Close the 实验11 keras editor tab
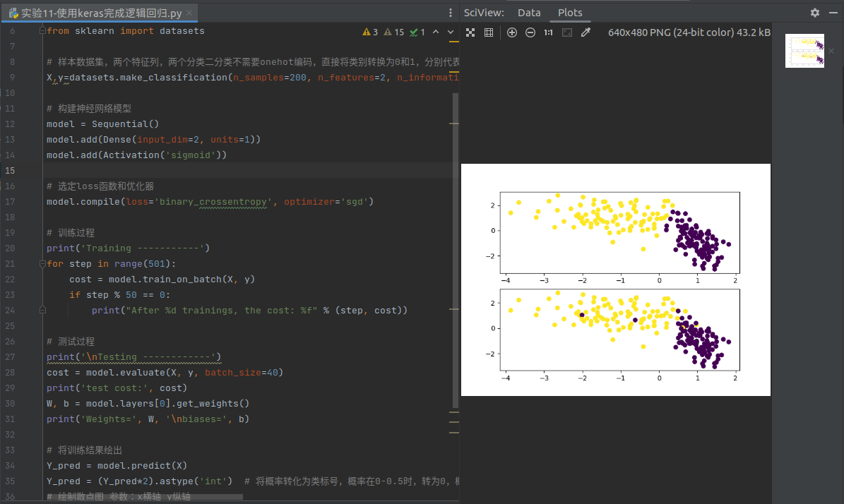Image resolution: width=844 pixels, height=504 pixels. coord(189,13)
